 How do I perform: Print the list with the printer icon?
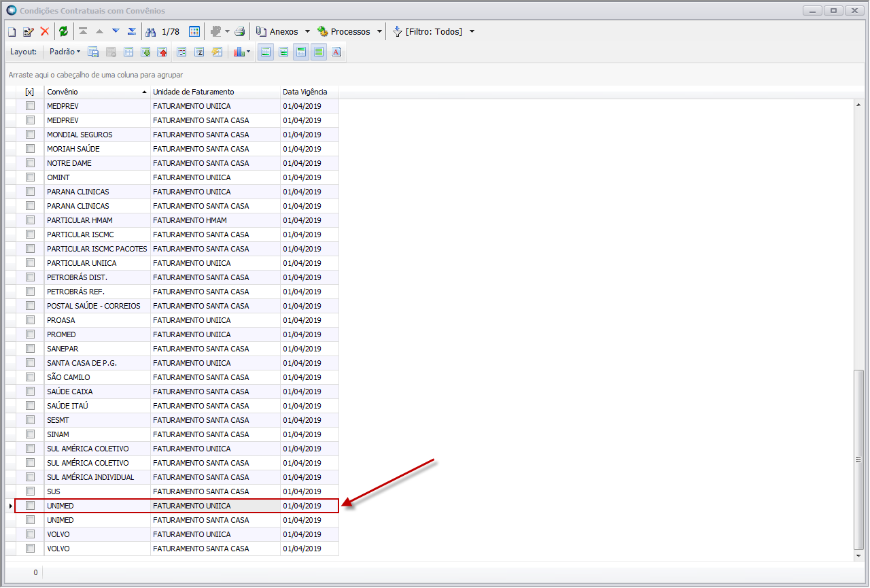click(x=239, y=31)
